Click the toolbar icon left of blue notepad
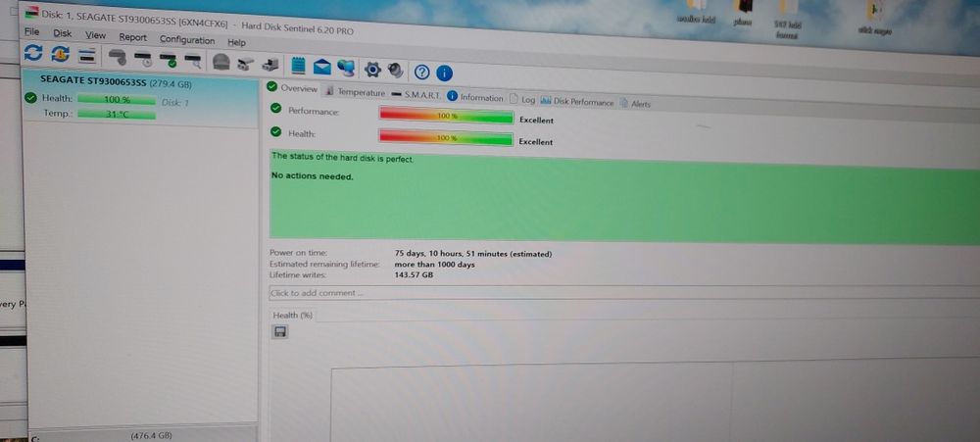This screenshot has width=980, height=442. pos(270,64)
